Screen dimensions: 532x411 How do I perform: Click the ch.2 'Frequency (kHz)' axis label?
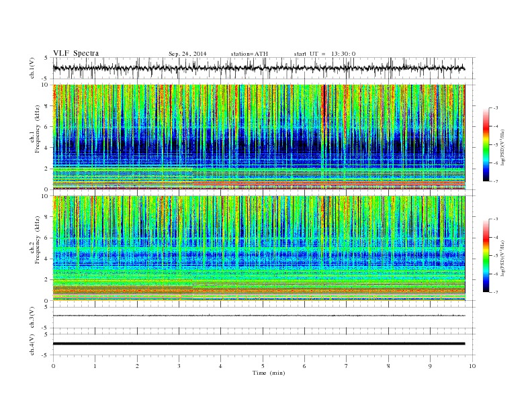click(x=38, y=240)
